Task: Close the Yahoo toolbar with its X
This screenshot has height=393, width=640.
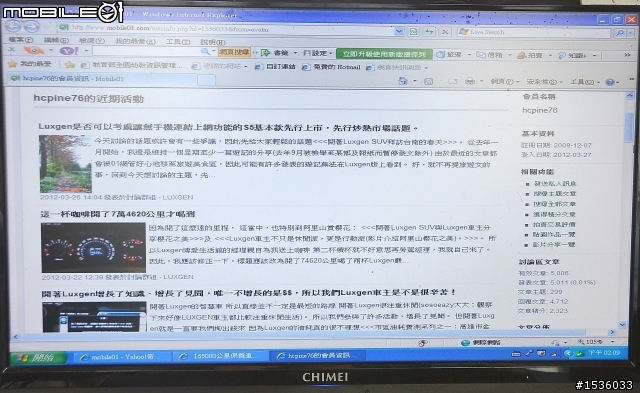Action: pyautogui.click(x=11, y=49)
